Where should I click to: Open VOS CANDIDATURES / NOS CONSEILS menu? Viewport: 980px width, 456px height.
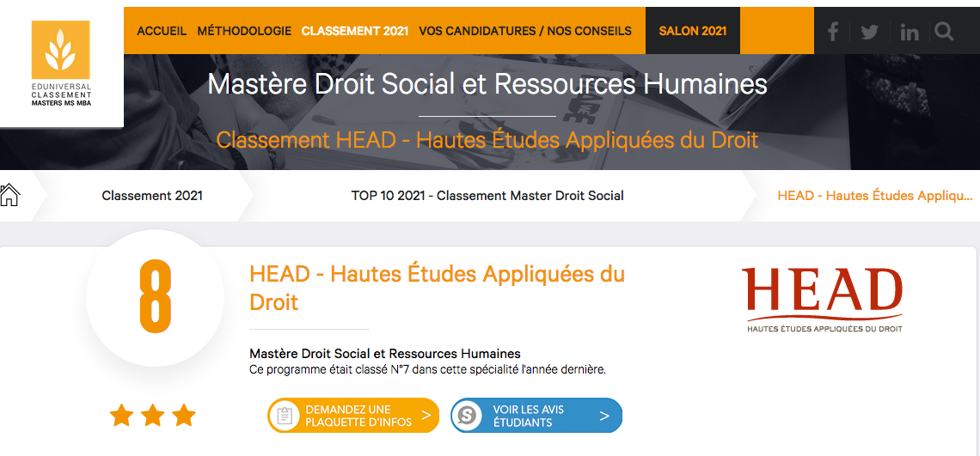click(525, 31)
